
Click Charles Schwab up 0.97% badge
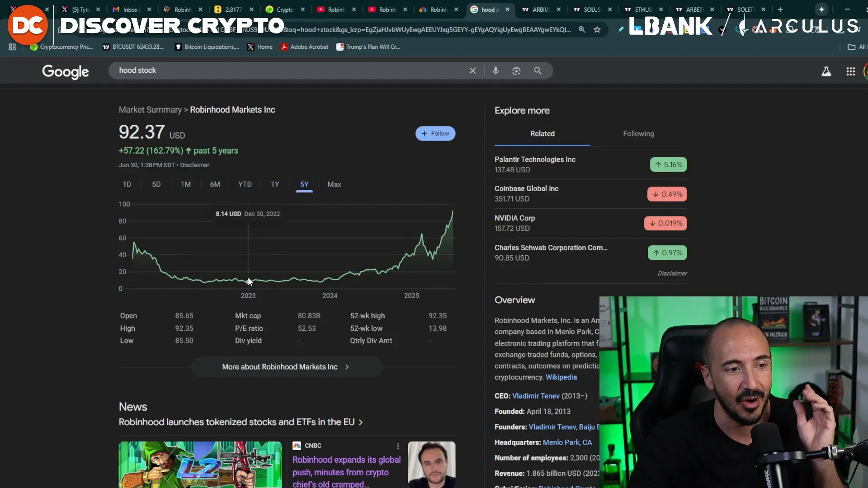coord(667,253)
